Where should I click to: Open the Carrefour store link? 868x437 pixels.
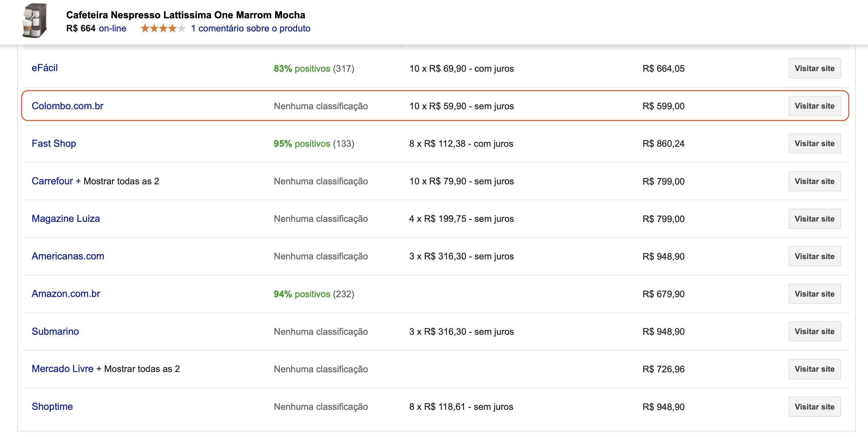[x=52, y=181]
